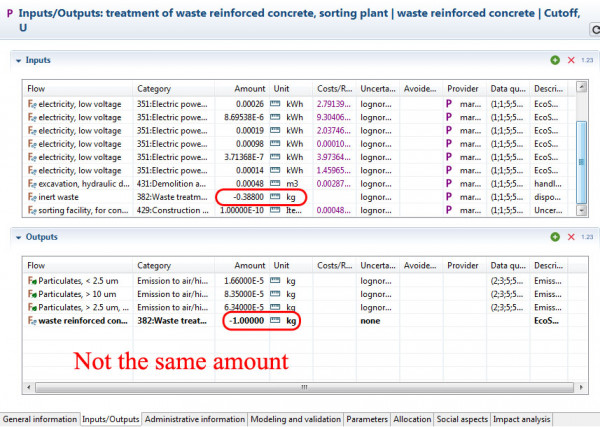Click Outputs horizontal scrollbar right arrow
Viewport: 600px width, 427px height.
pyautogui.click(x=581, y=387)
